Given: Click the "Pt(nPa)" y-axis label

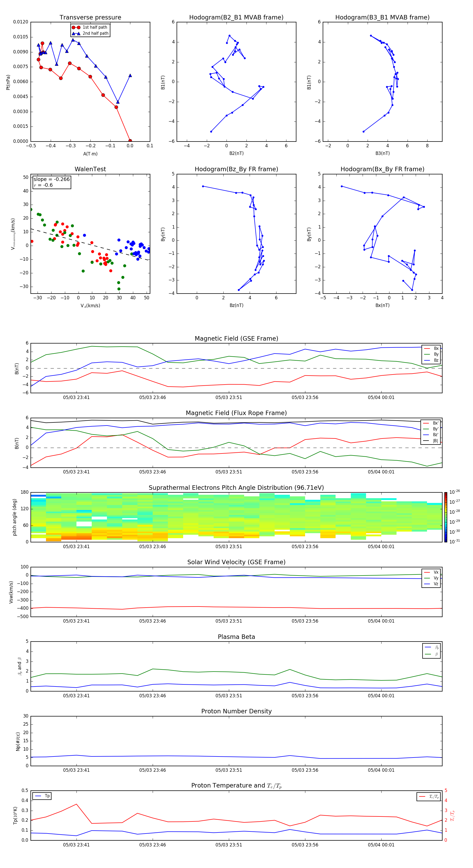Looking at the screenshot, I should pyautogui.click(x=8, y=82).
